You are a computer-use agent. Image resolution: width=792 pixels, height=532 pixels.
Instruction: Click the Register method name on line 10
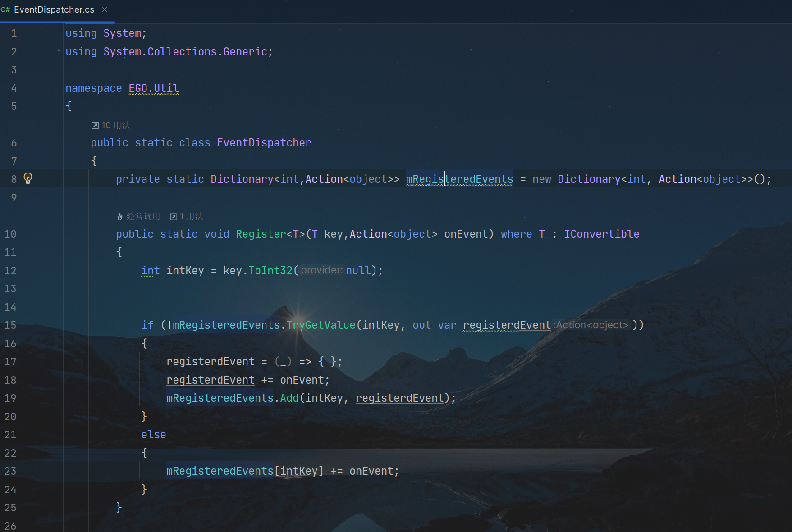pos(261,234)
